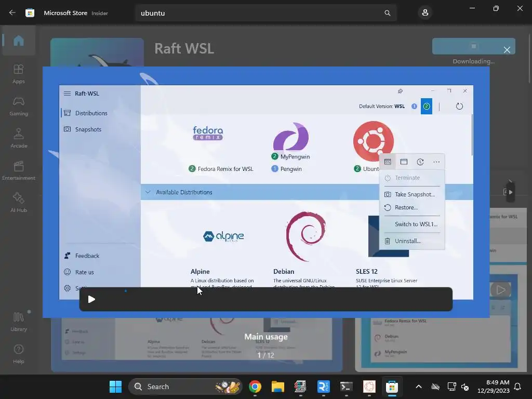
Task: Open the Store Home page
Action: point(19,41)
